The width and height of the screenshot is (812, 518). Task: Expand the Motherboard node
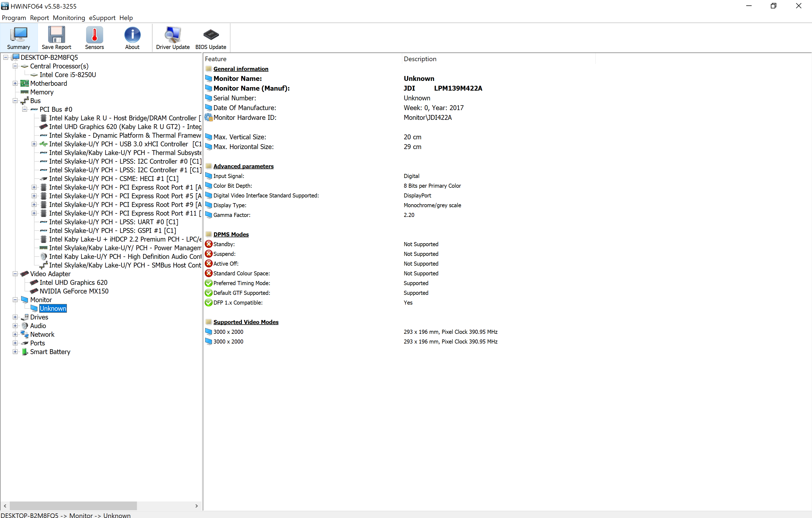click(15, 83)
